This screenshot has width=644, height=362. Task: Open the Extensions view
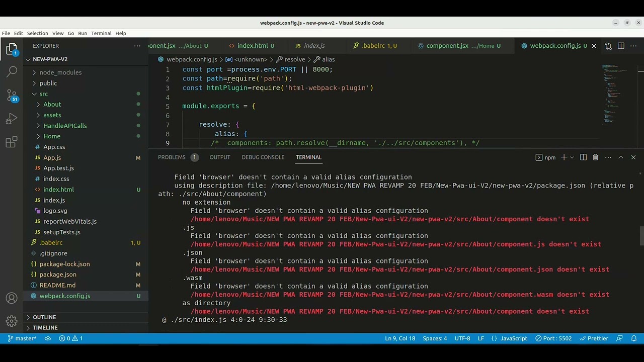pos(12,143)
